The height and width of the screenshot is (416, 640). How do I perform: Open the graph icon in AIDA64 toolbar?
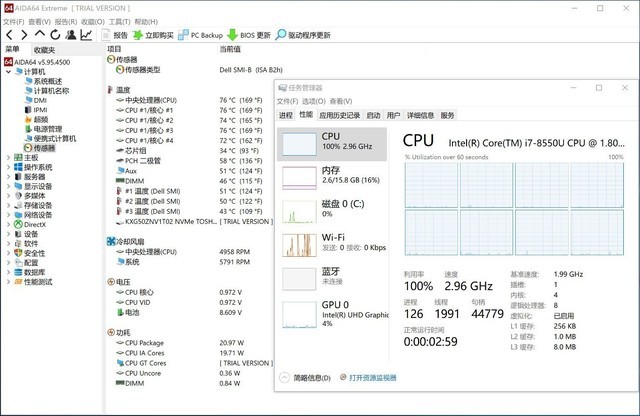point(86,35)
